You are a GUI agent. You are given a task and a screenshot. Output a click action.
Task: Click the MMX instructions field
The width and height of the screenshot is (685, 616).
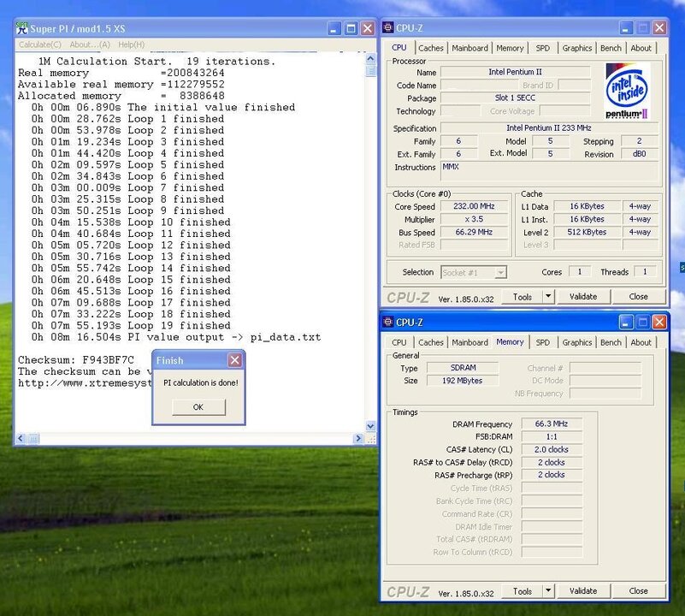pos(549,171)
